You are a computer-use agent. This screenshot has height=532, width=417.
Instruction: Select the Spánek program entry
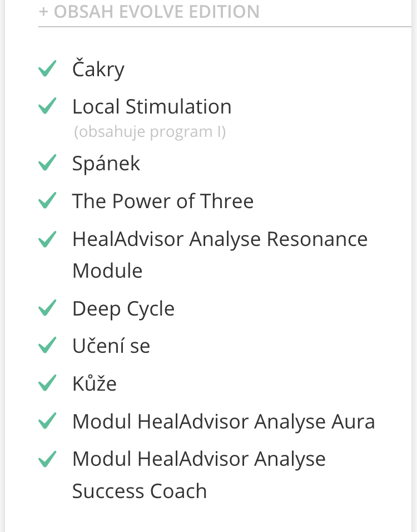106,163
